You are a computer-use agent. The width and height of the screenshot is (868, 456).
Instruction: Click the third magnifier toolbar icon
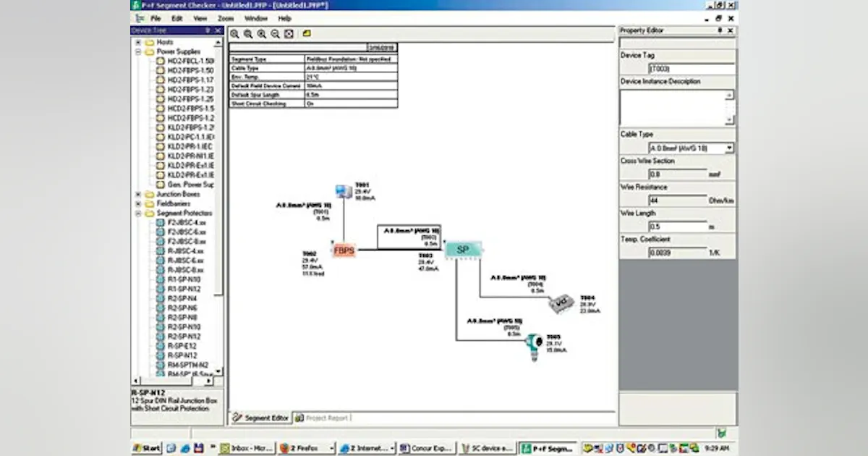(x=262, y=34)
